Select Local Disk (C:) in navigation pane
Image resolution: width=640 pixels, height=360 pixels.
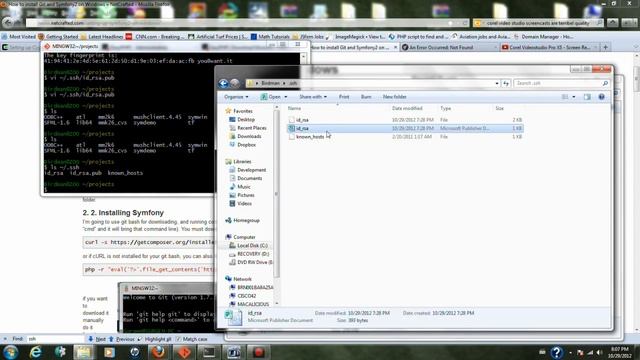tap(252, 246)
